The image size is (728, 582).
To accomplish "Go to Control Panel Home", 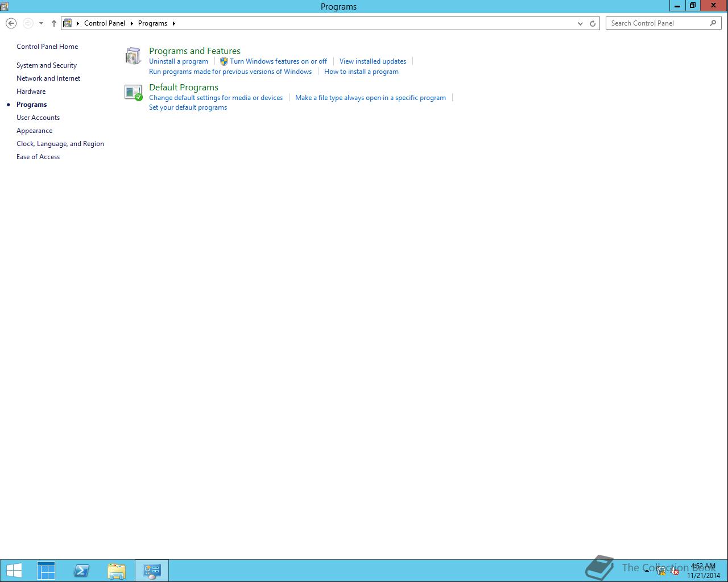I will [x=47, y=47].
